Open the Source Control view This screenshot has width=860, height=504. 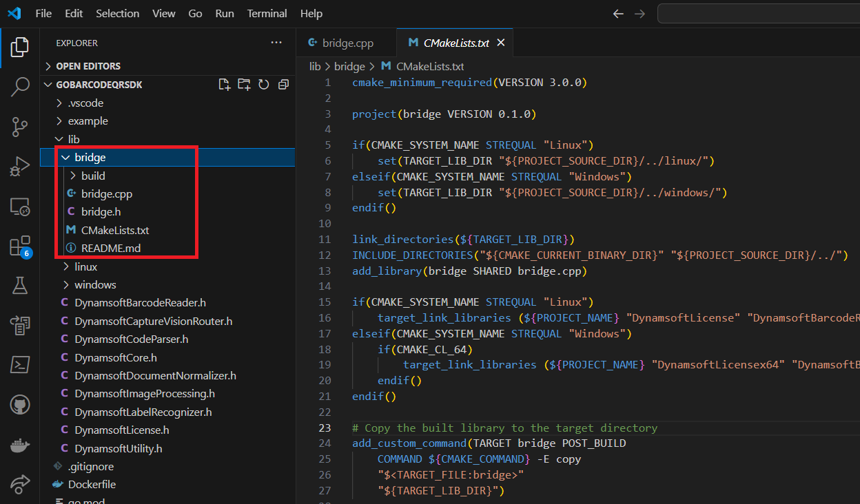point(20,127)
